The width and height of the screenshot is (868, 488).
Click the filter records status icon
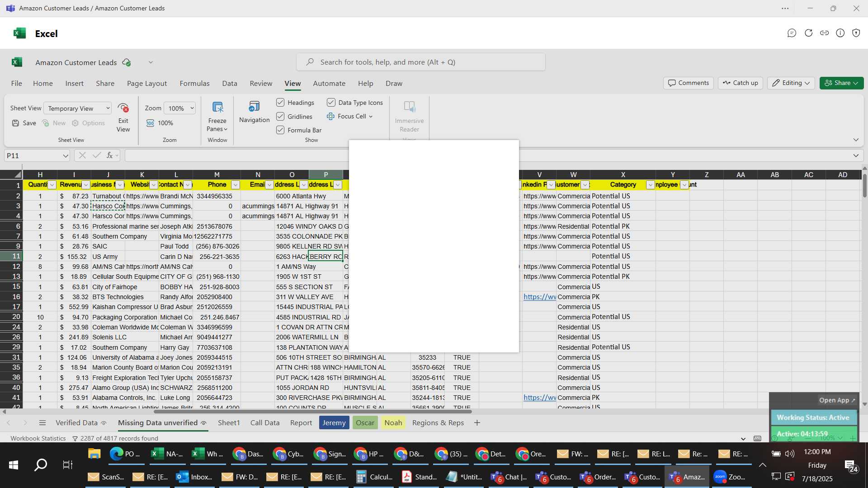point(75,438)
